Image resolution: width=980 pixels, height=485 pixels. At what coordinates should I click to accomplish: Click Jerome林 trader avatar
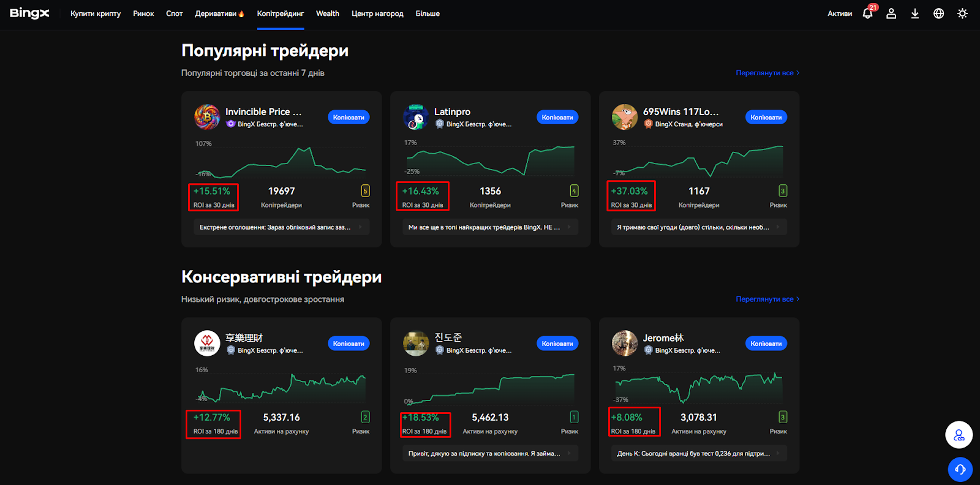pos(625,343)
